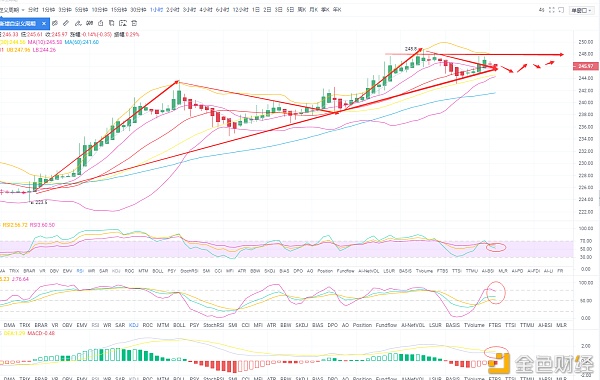Toggle TRIX in the row under the RSI chart
Screen dimensions: 600x380
(14, 271)
